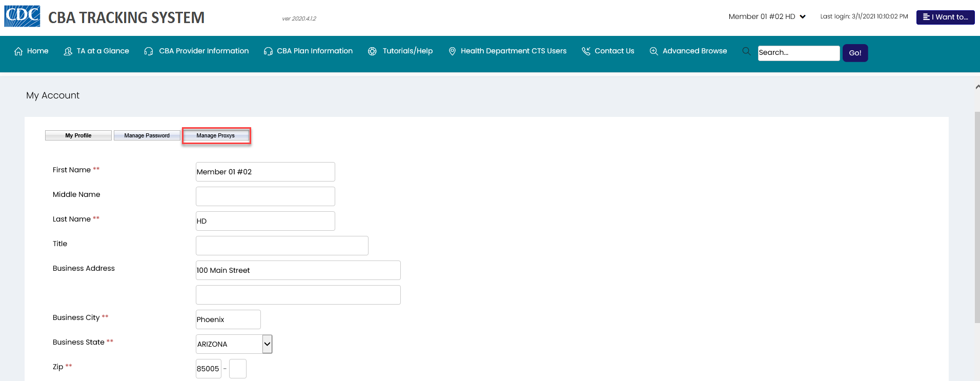Viewport: 980px width, 381px height.
Task: Click the CDC logo
Action: pos(22,16)
